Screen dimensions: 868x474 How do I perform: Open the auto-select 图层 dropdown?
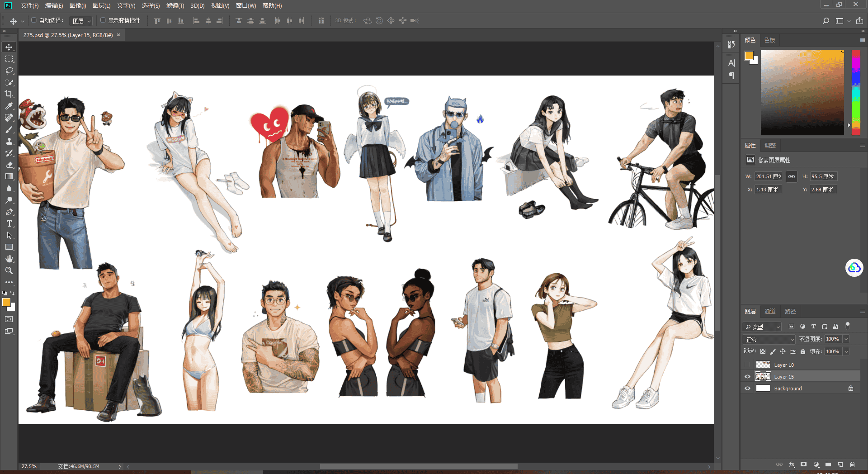coord(81,21)
